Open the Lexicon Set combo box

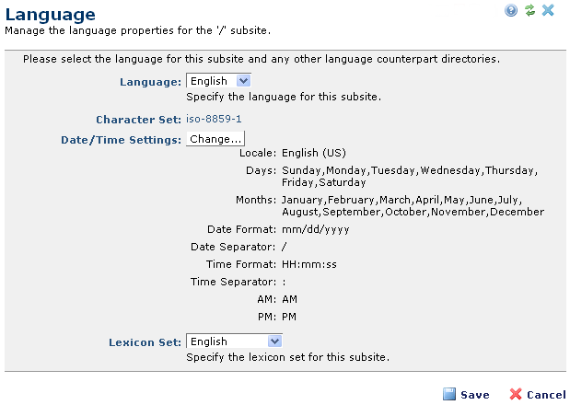pyautogui.click(x=234, y=341)
